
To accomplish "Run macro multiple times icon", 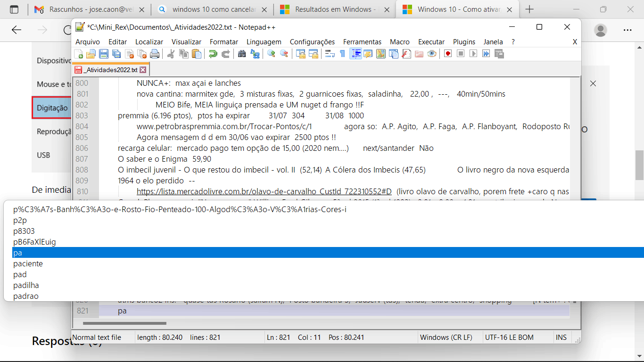I will coord(486,54).
